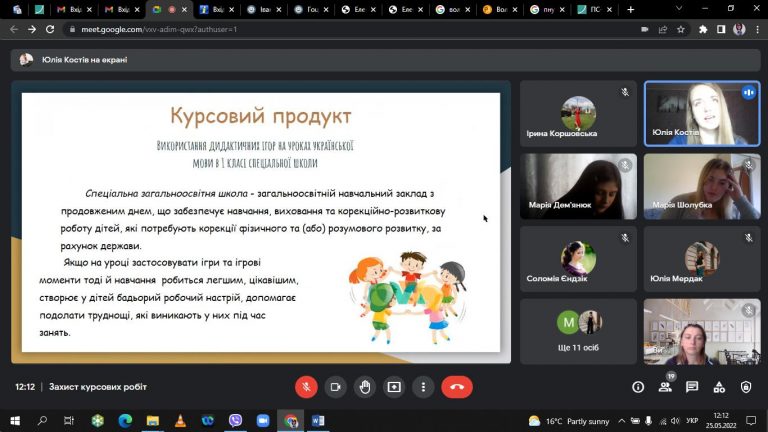
Task: Click the meet.google.com address bar
Action: click(343, 29)
